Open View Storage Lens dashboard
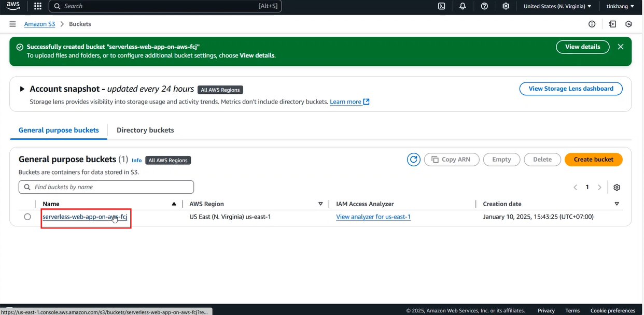The height and width of the screenshot is (315, 644). 571,89
